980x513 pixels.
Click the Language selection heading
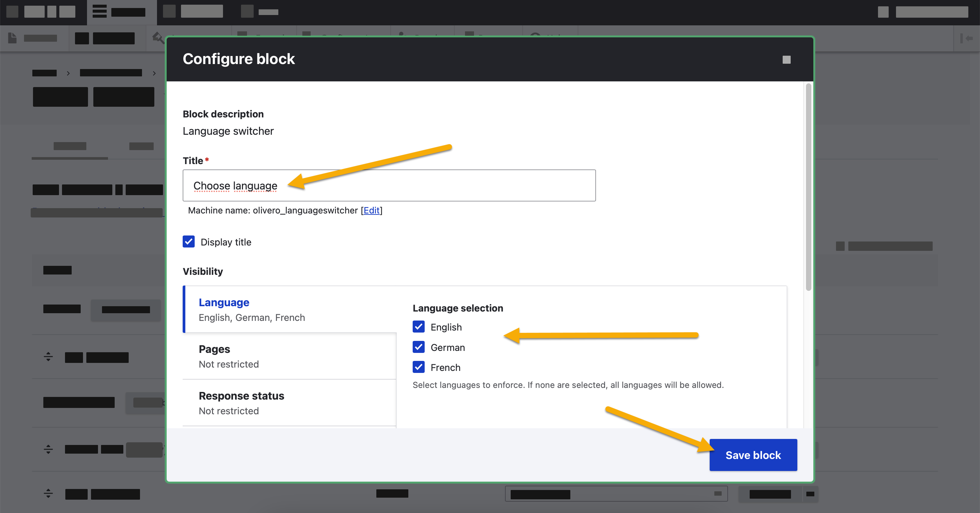[x=458, y=308]
